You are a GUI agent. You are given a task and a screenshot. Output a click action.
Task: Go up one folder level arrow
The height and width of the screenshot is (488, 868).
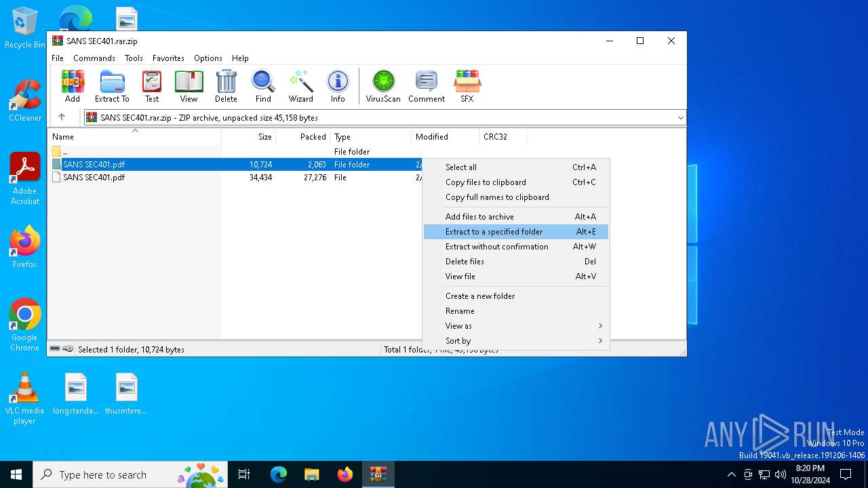(x=62, y=117)
